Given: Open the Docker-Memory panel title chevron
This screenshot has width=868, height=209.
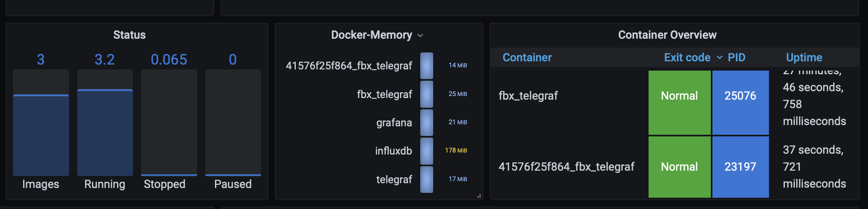Looking at the screenshot, I should pyautogui.click(x=420, y=36).
